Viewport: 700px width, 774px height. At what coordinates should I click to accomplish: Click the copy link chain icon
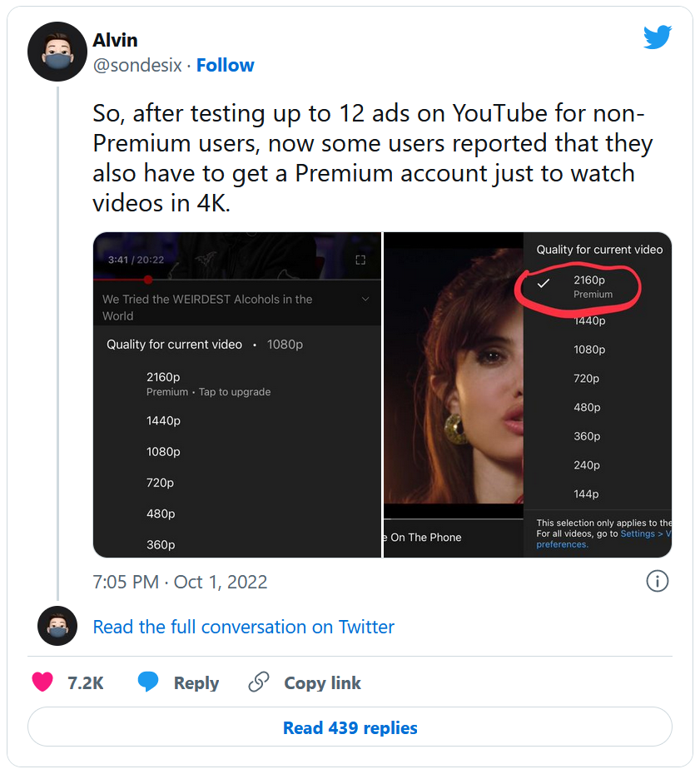[x=259, y=682]
